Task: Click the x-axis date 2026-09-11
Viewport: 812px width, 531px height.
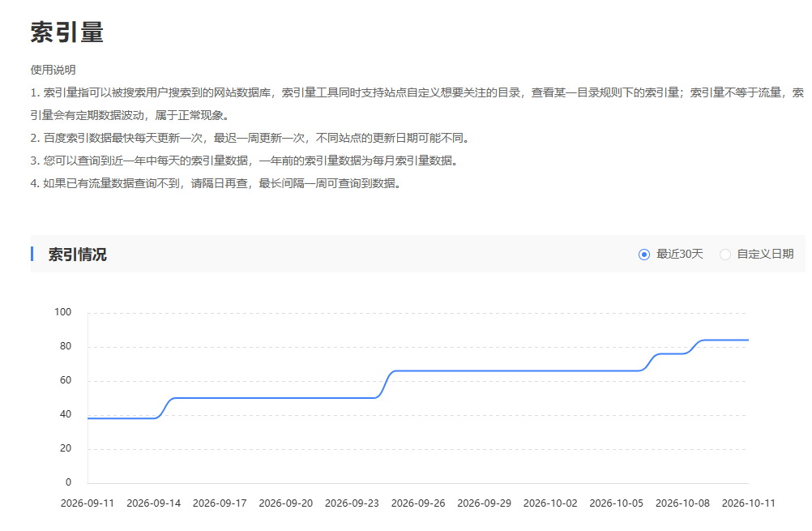Action: pos(87,503)
